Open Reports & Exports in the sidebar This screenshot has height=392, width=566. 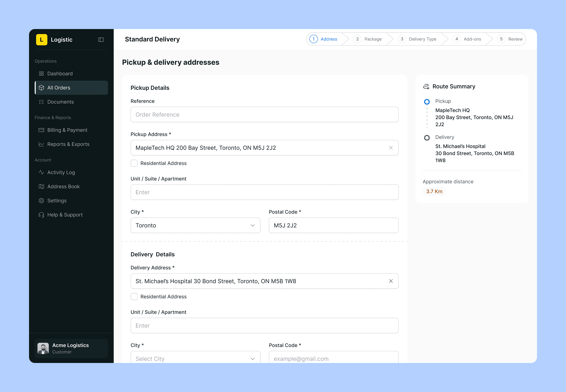[x=71, y=144]
